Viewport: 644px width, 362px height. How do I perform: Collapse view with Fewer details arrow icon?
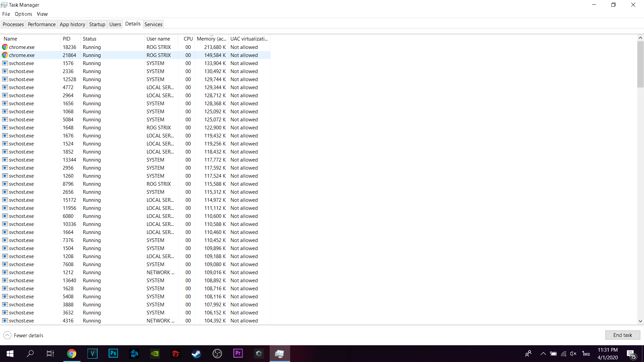(7, 335)
